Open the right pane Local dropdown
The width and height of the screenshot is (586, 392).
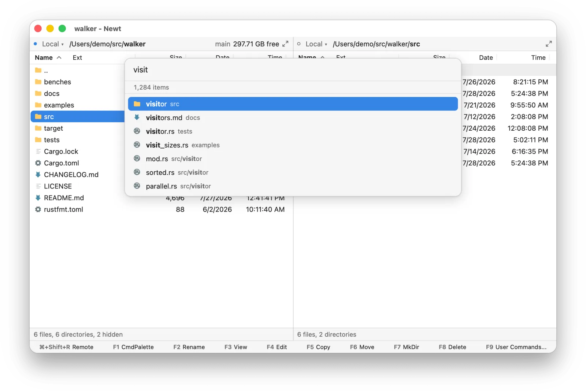point(316,44)
